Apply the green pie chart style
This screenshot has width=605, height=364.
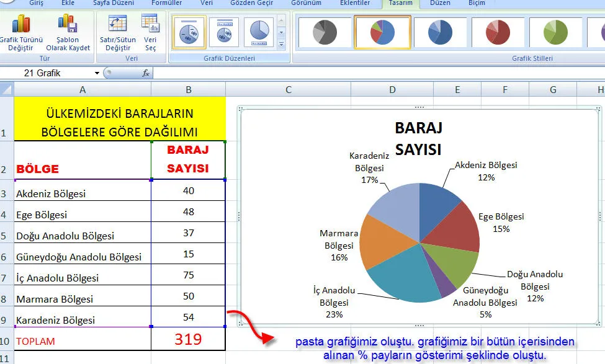point(556,32)
